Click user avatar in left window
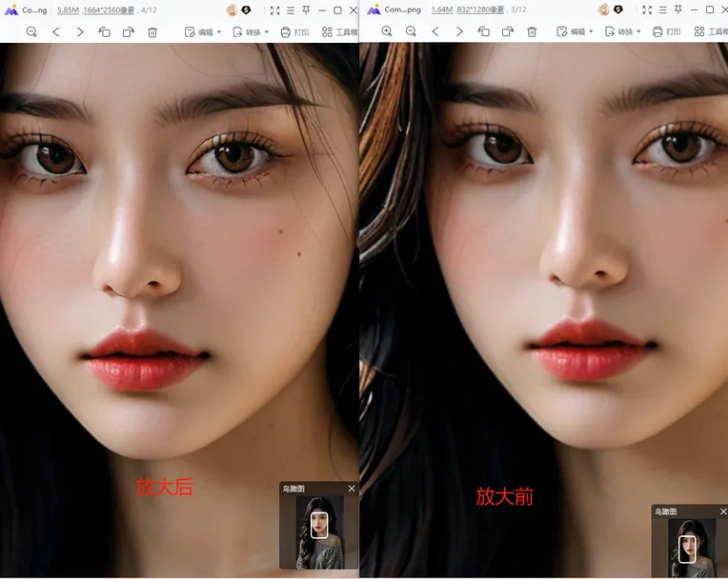Screen dimensions: 728x579 [232, 10]
